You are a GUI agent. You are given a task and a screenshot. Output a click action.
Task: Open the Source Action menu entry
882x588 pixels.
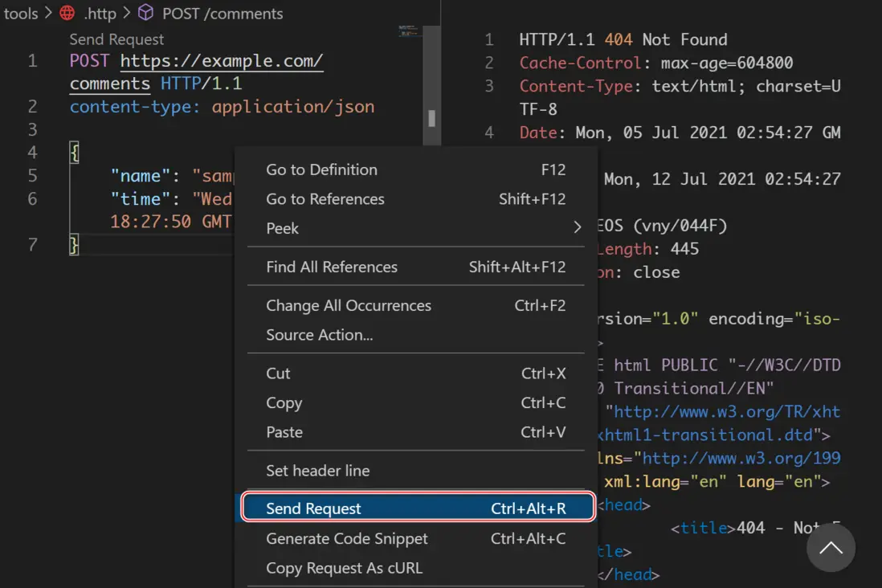tap(320, 335)
